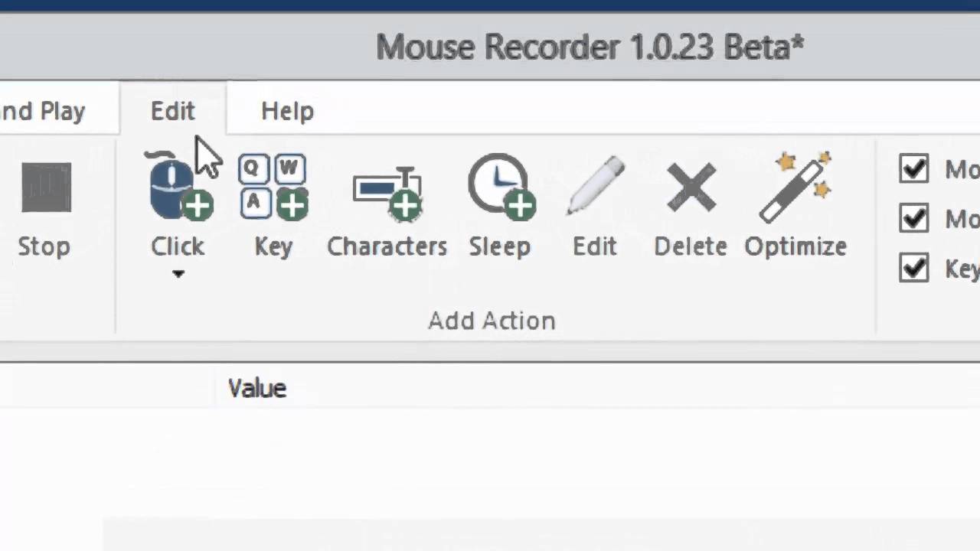The width and height of the screenshot is (980, 551).
Task: Uncheck the middle checkbox in the options column
Action: (914, 219)
